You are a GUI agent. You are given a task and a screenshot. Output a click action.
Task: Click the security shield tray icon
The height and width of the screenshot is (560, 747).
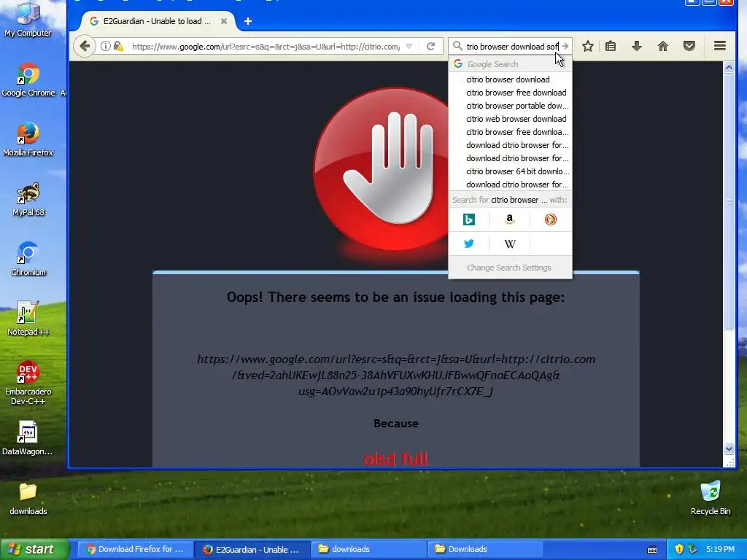pyautogui.click(x=679, y=549)
